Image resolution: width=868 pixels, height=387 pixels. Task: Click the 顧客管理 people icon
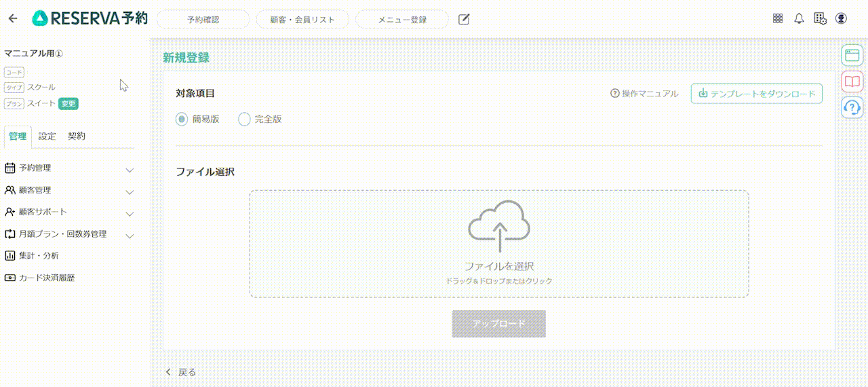[x=9, y=190]
